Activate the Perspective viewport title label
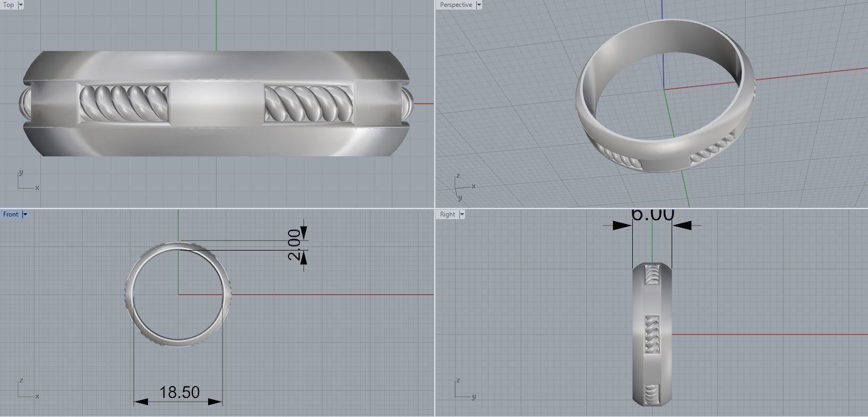 click(456, 5)
